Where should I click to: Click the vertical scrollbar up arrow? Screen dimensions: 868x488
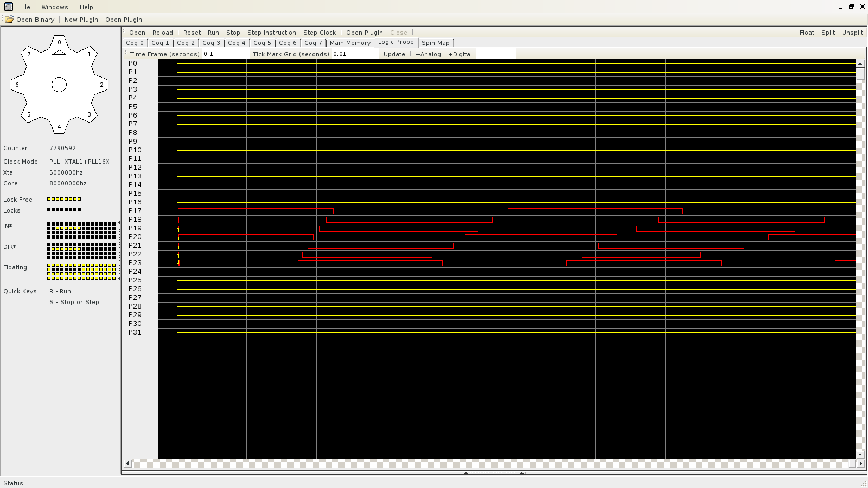(860, 63)
